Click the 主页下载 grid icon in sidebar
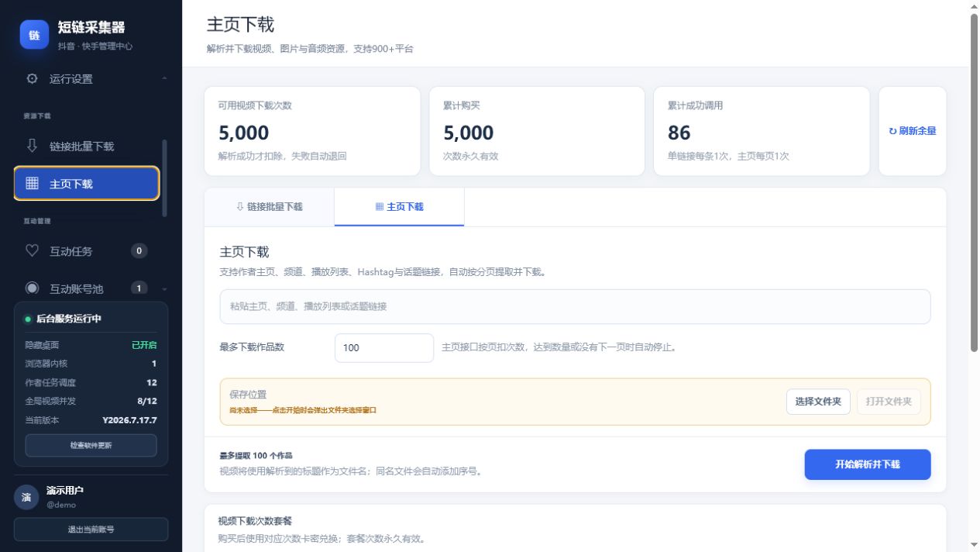Screen dimensions: 980x552 (x=32, y=184)
